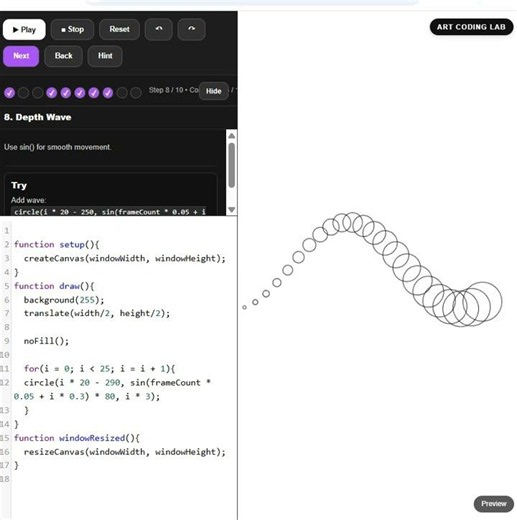Select step 4 progress dot
517x520 pixels.
tap(52, 93)
